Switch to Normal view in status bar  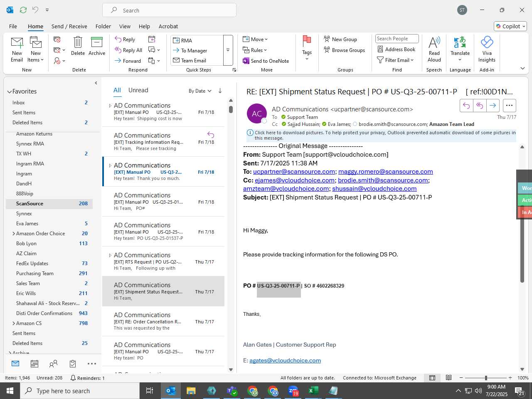point(432,378)
